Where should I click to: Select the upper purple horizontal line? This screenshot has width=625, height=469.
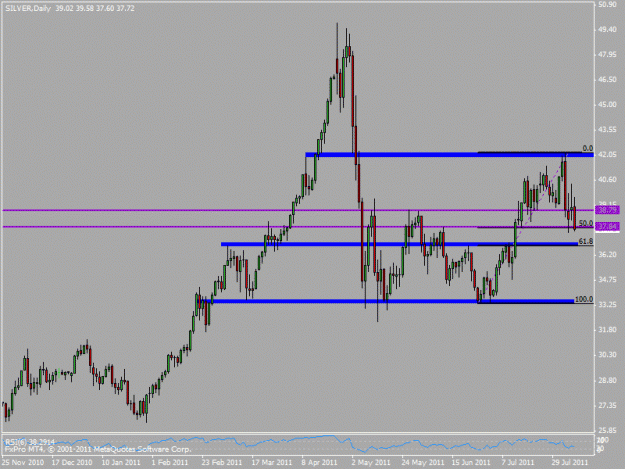(298, 210)
